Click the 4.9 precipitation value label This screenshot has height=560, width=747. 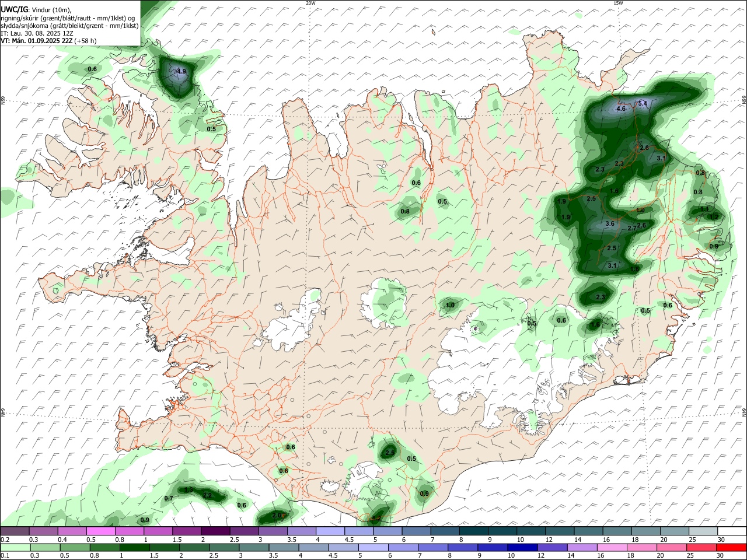[x=181, y=71]
